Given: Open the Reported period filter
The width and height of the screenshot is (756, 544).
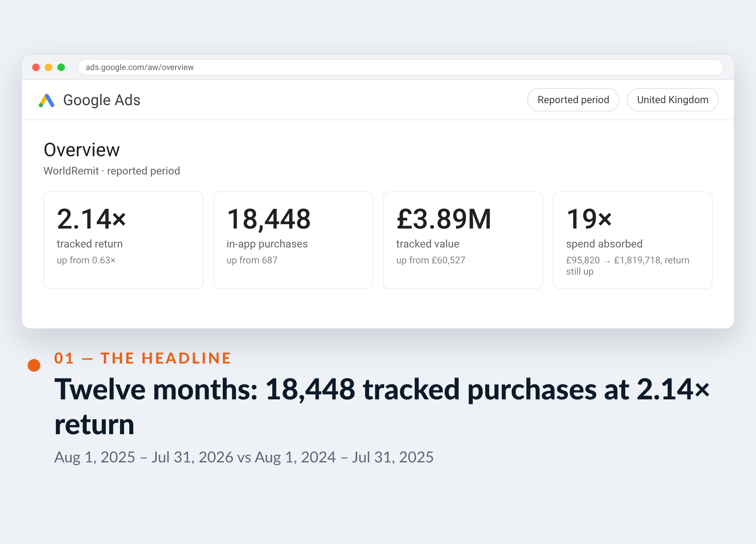Looking at the screenshot, I should pyautogui.click(x=573, y=100).
